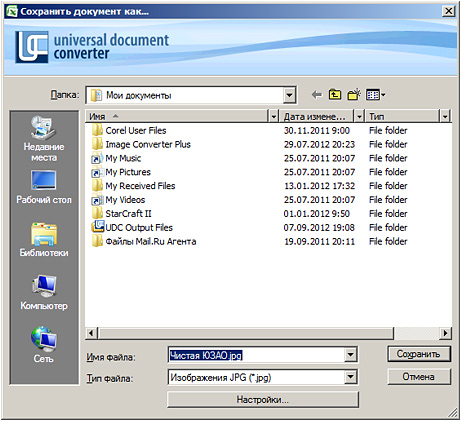Open Недавние места in sidebar
This screenshot has width=461, height=422.
click(x=44, y=139)
